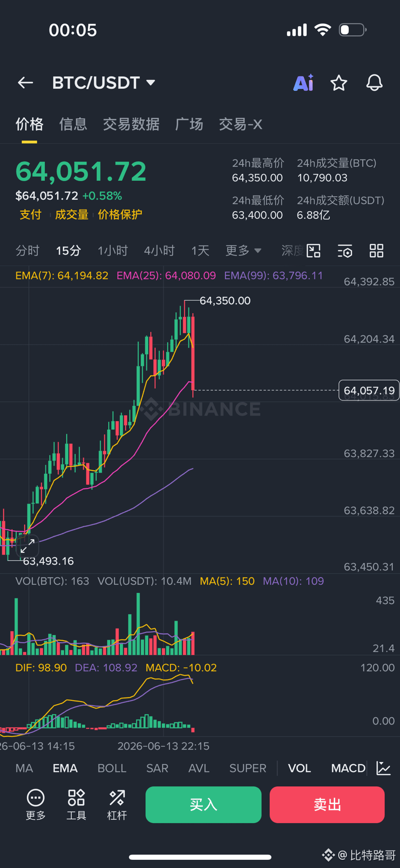400x868 pixels.
Task: Tap the current price label 64,057.19
Action: tap(369, 391)
